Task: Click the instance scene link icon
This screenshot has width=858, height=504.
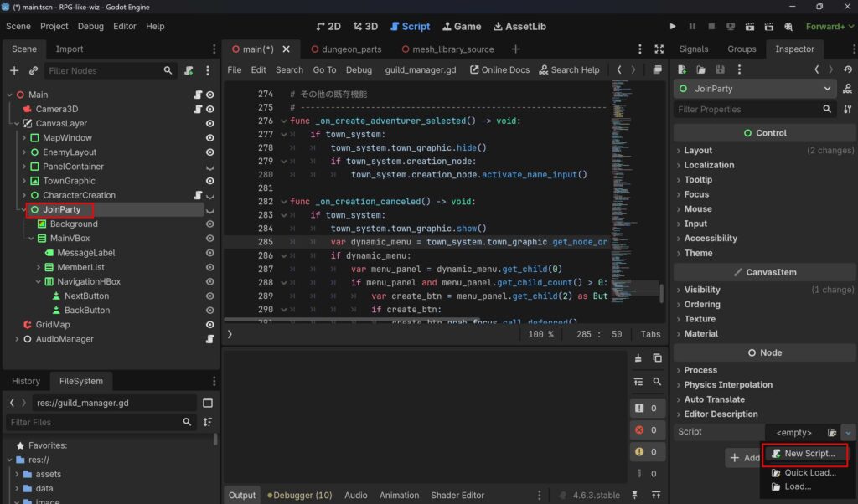Action: pyautogui.click(x=34, y=70)
